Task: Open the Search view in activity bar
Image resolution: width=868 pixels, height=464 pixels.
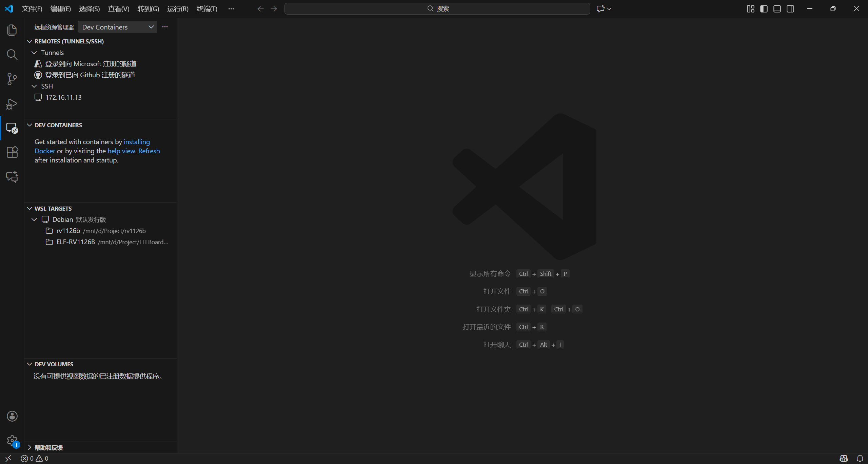Action: 12,55
